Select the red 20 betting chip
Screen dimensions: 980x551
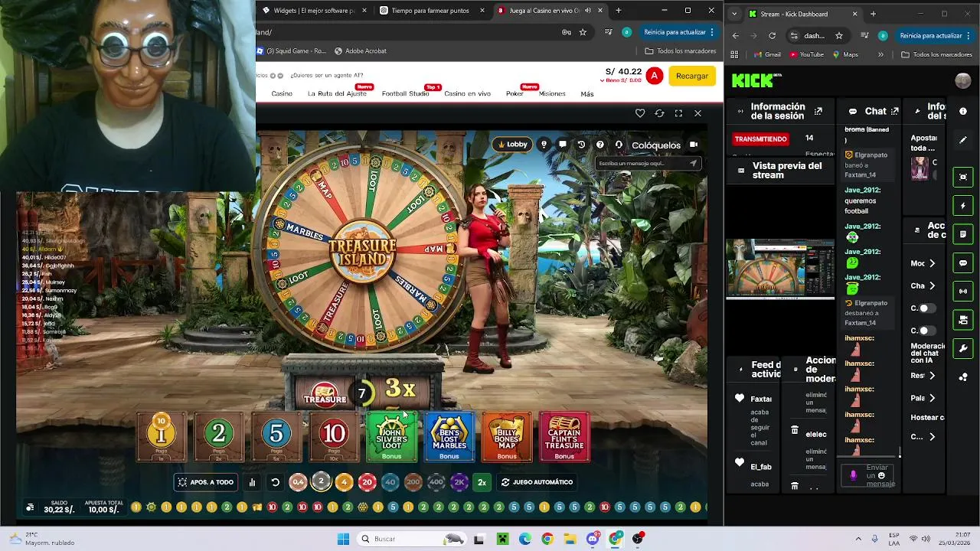367,482
